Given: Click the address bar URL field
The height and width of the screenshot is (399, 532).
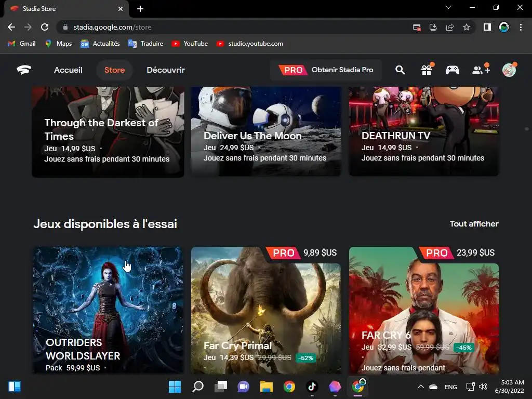Looking at the screenshot, I should click(234, 27).
